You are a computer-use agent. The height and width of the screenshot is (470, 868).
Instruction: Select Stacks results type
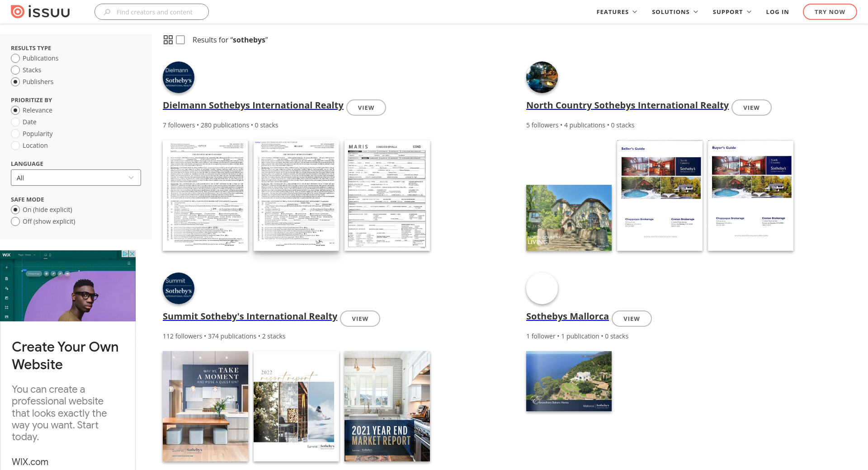[x=15, y=70]
